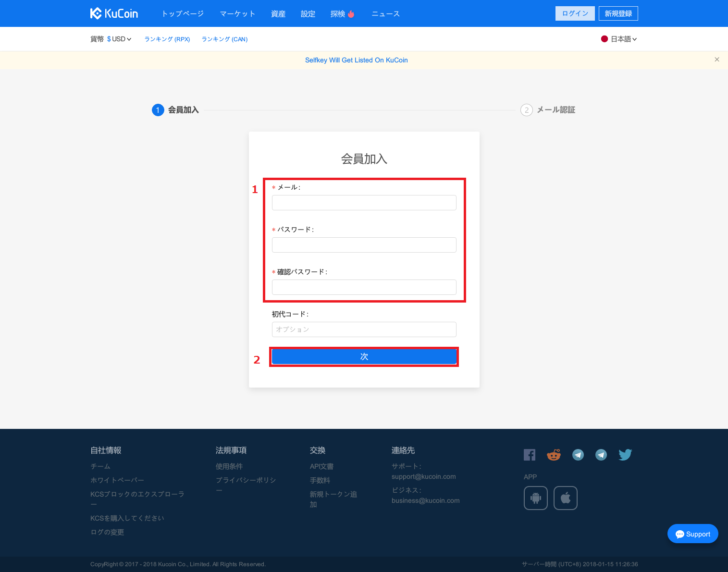
Task: Open KCSを購入してください footer link
Action: pyautogui.click(x=127, y=518)
